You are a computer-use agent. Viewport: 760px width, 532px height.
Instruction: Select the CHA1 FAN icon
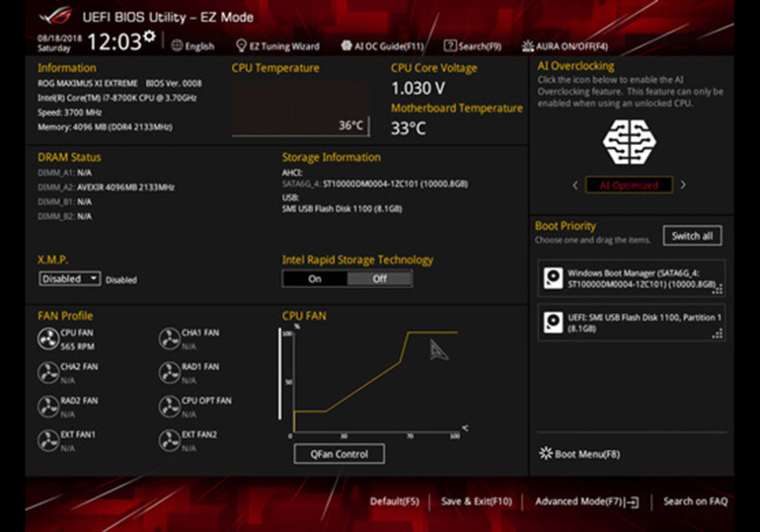coord(169,339)
